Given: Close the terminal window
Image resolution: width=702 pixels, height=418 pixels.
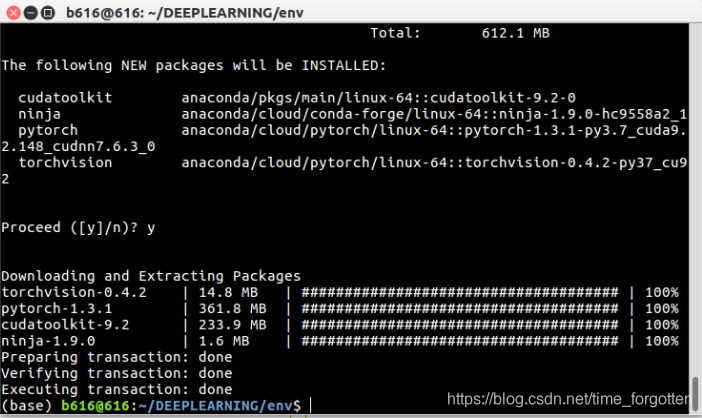Looking at the screenshot, I should 13,13.
